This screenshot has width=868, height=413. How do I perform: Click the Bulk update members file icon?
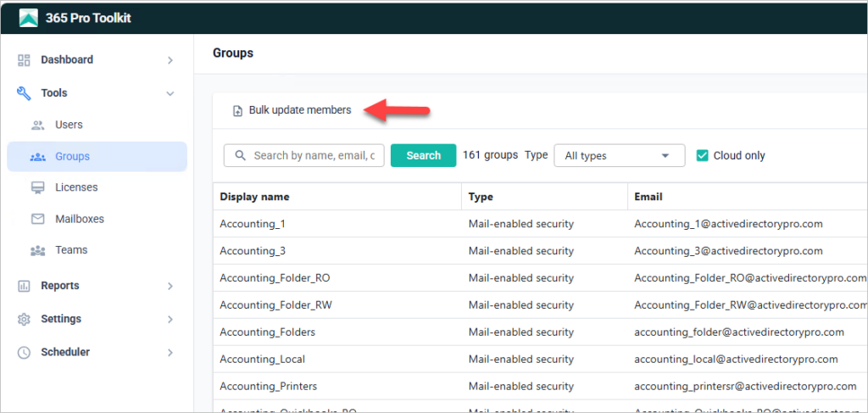[x=237, y=111]
